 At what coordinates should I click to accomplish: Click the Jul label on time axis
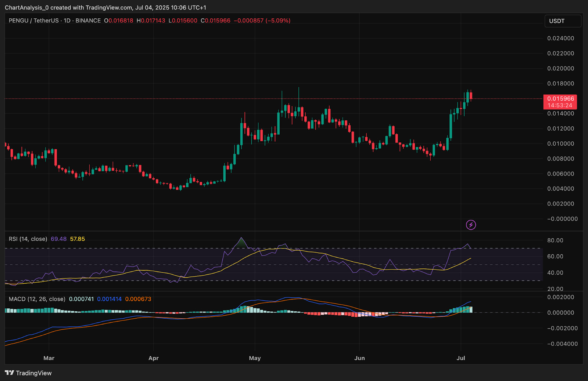(460, 358)
